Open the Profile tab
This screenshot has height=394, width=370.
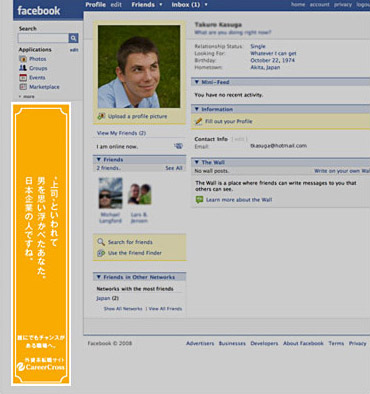pyautogui.click(x=95, y=5)
